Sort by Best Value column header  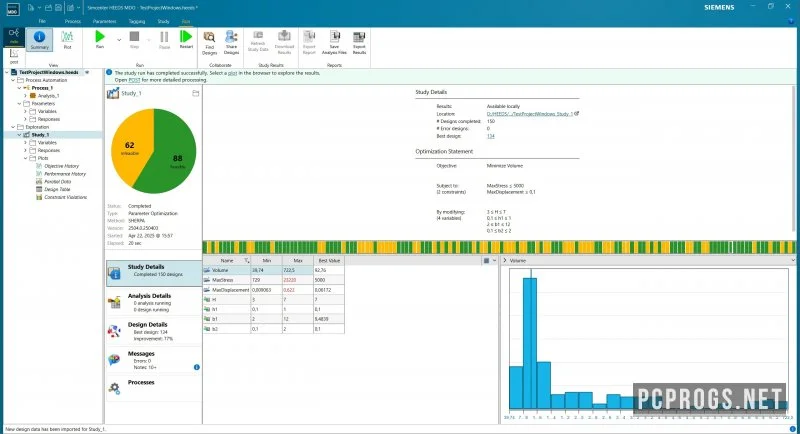coord(329,261)
